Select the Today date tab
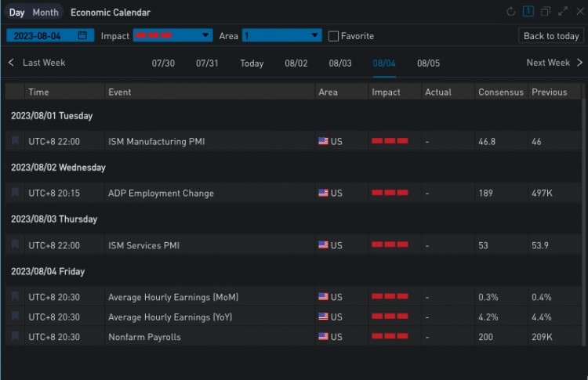Image resolution: width=588 pixels, height=380 pixels. [252, 63]
